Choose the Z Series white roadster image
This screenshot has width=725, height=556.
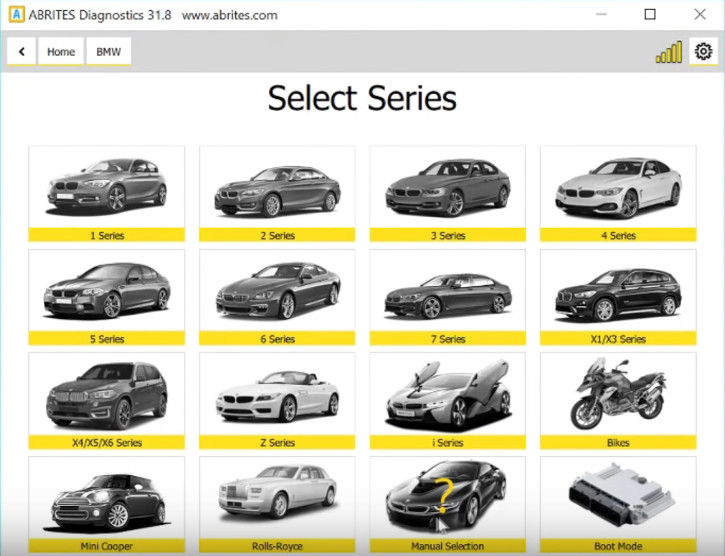(x=277, y=396)
